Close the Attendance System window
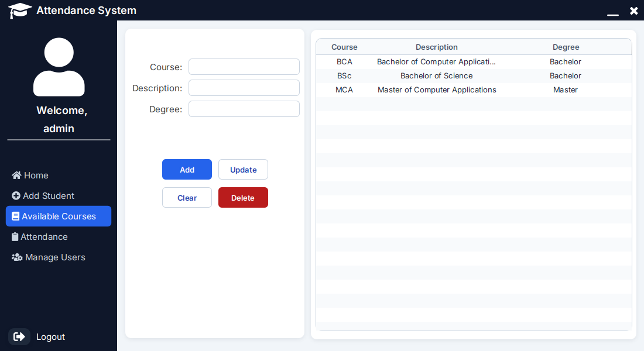The image size is (644, 351). coord(633,11)
